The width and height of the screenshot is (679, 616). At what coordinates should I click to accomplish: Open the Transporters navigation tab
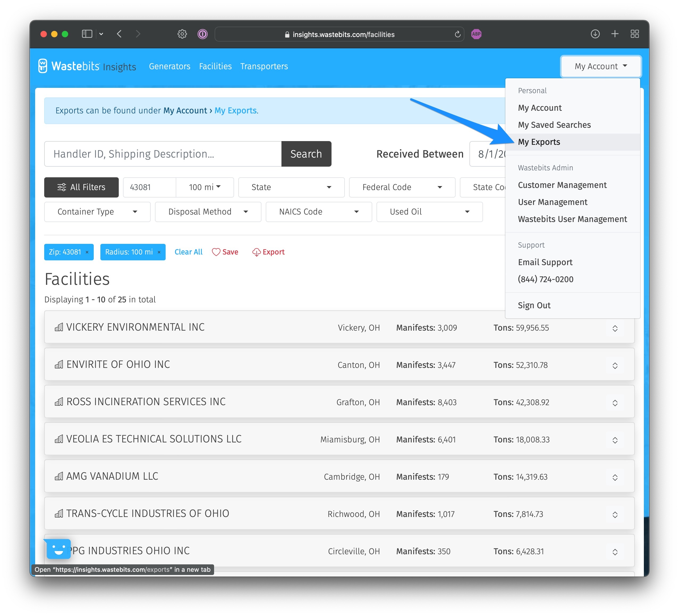coord(264,66)
